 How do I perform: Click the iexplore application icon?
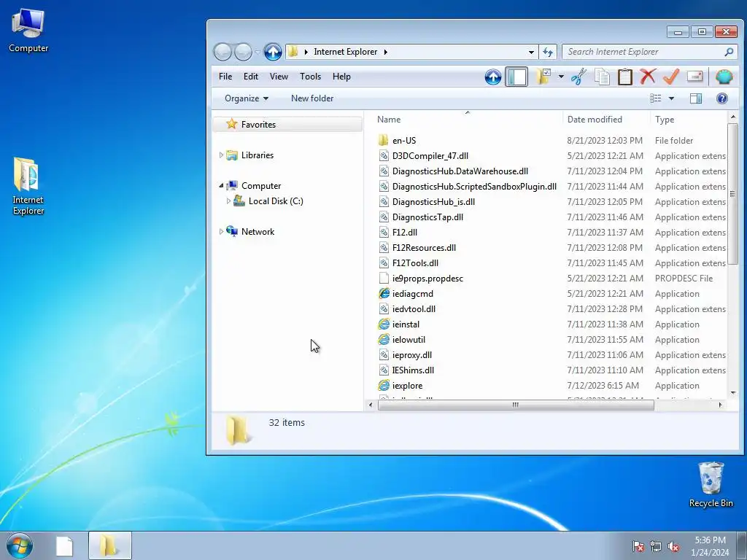point(384,385)
